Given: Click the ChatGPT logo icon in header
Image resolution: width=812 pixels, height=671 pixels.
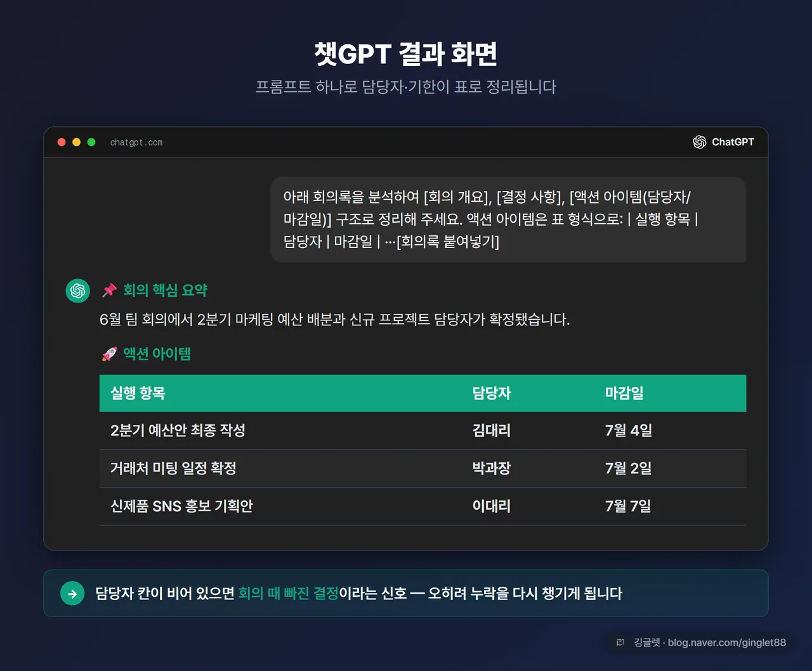Looking at the screenshot, I should point(700,142).
